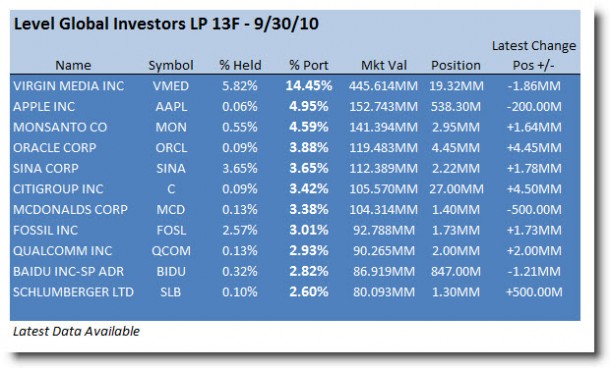Select the SINA market value 112.389MM
Image resolution: width=610 pixels, height=368 pixels.
[383, 168]
